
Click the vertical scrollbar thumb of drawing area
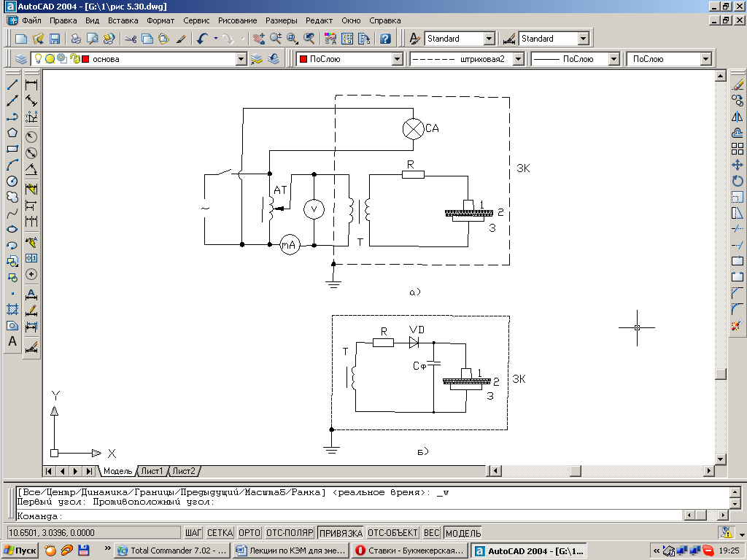pos(720,374)
